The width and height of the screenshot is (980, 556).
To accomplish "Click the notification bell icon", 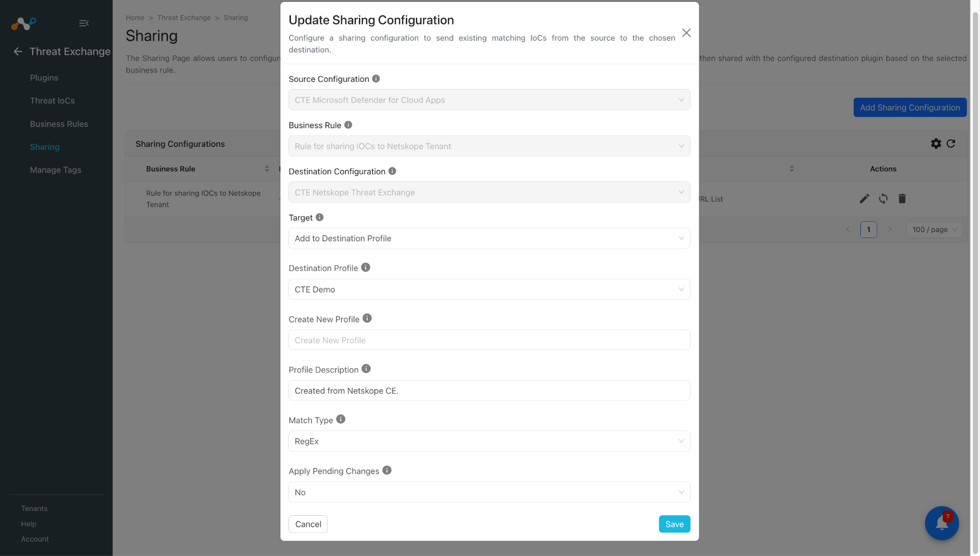I will click(941, 523).
